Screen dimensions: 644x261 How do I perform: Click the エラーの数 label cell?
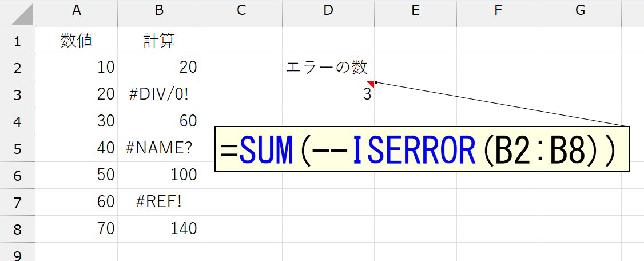[328, 68]
